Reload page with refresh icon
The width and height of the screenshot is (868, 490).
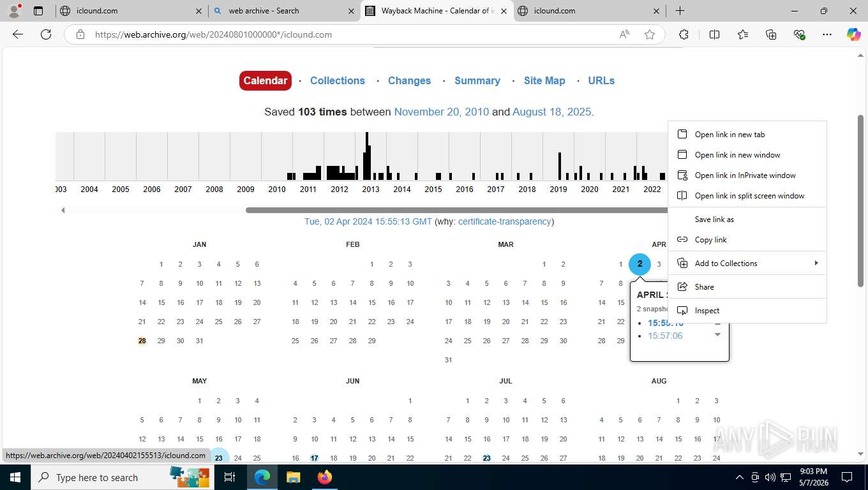click(x=46, y=34)
